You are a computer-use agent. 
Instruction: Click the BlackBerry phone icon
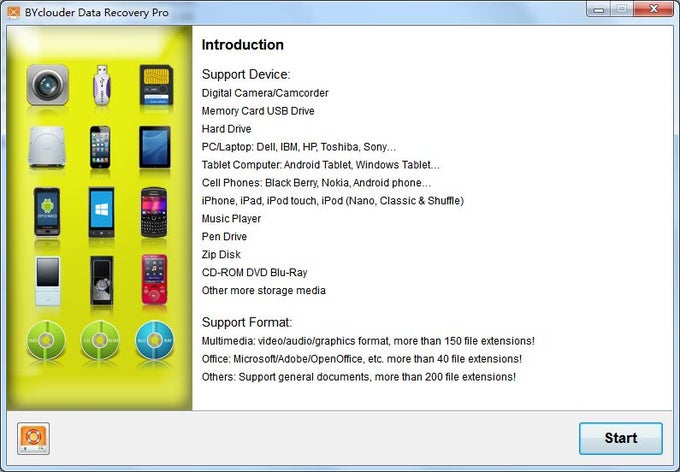pos(154,212)
